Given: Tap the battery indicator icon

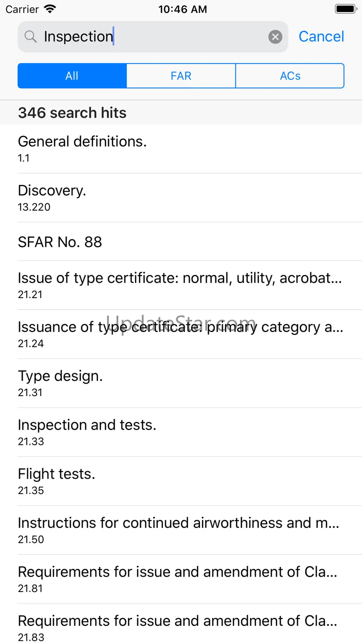Looking at the screenshot, I should pyautogui.click(x=345, y=9).
